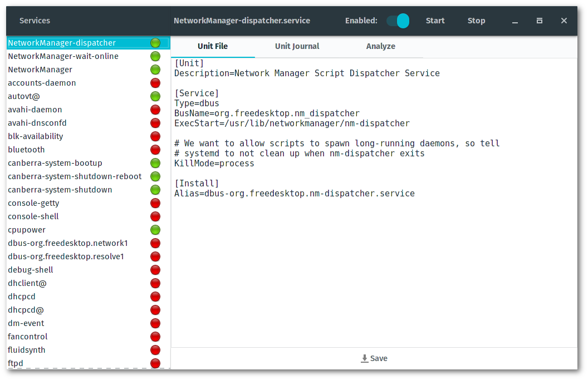The image size is (588, 380).
Task: Click the red status icon next to fancontrol
Action: 155,337
